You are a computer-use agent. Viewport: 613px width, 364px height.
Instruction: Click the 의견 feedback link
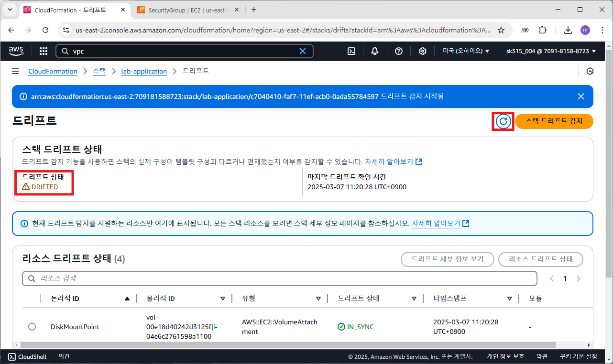[64, 356]
